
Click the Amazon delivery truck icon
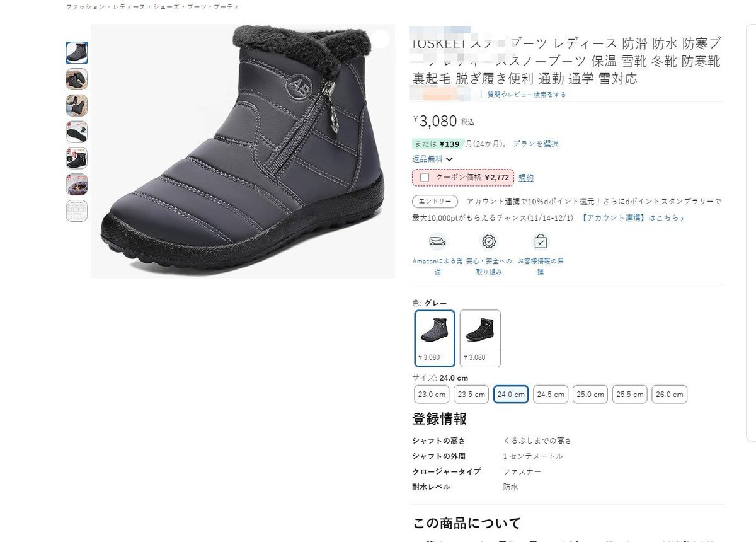[437, 242]
